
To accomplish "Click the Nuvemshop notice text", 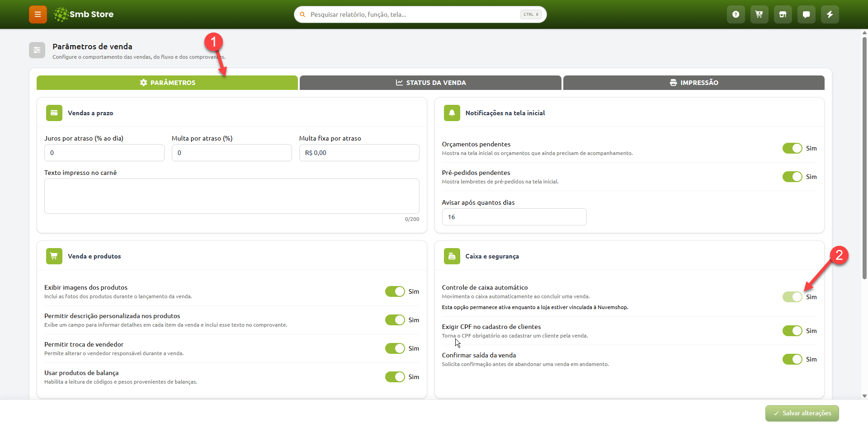I will tap(535, 307).
